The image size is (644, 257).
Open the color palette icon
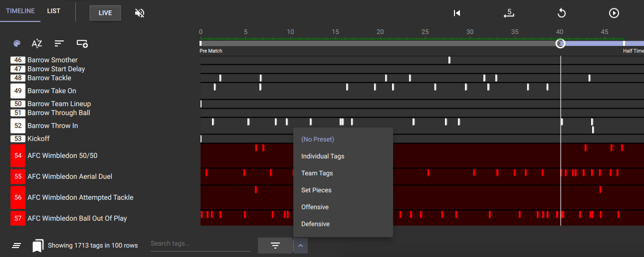16,43
